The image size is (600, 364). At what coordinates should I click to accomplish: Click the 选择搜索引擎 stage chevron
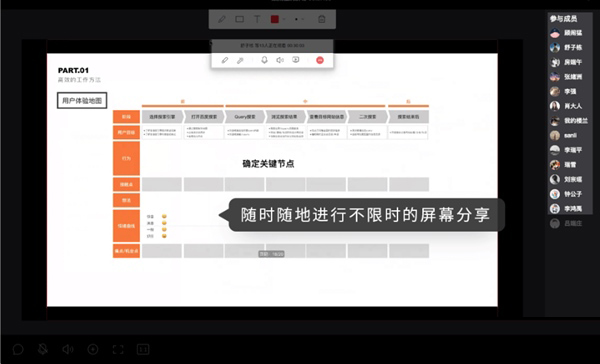pos(162,117)
